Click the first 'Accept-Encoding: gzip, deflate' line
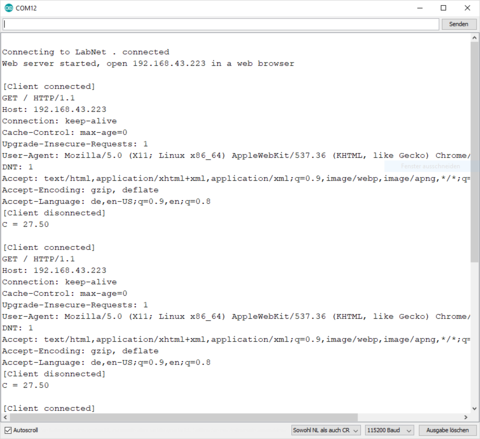 80,190
